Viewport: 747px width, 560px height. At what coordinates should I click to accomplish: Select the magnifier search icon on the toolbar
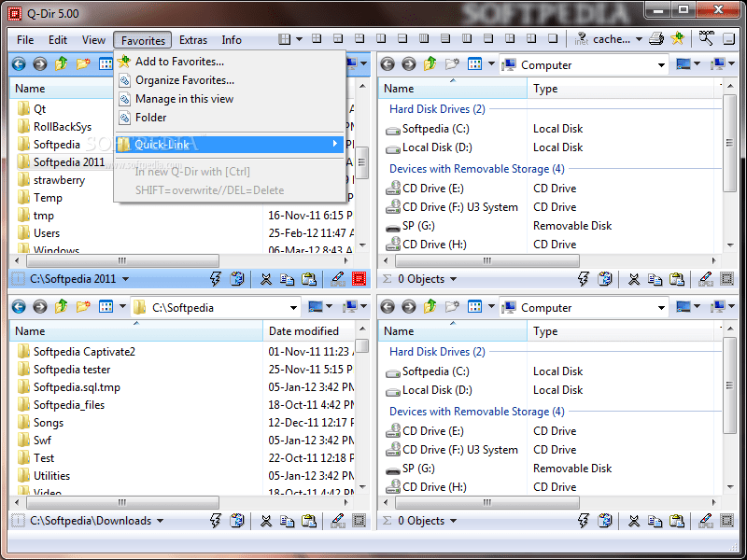coord(705,39)
